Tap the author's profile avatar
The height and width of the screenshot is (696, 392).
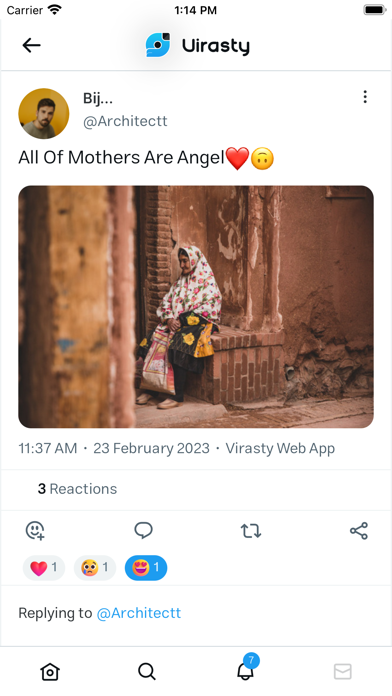tap(44, 113)
